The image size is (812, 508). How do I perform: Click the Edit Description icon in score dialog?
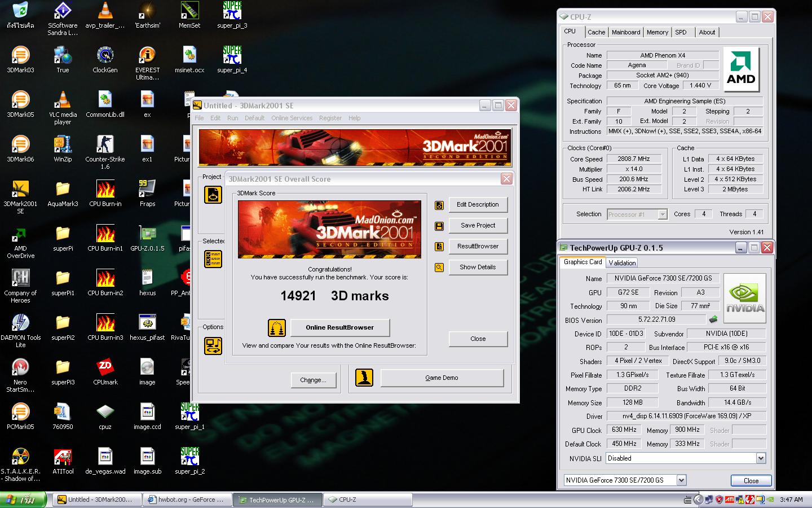point(439,205)
